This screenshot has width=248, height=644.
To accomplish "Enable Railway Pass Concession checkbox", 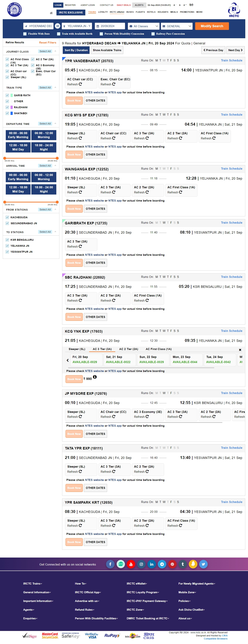I will (153, 34).
